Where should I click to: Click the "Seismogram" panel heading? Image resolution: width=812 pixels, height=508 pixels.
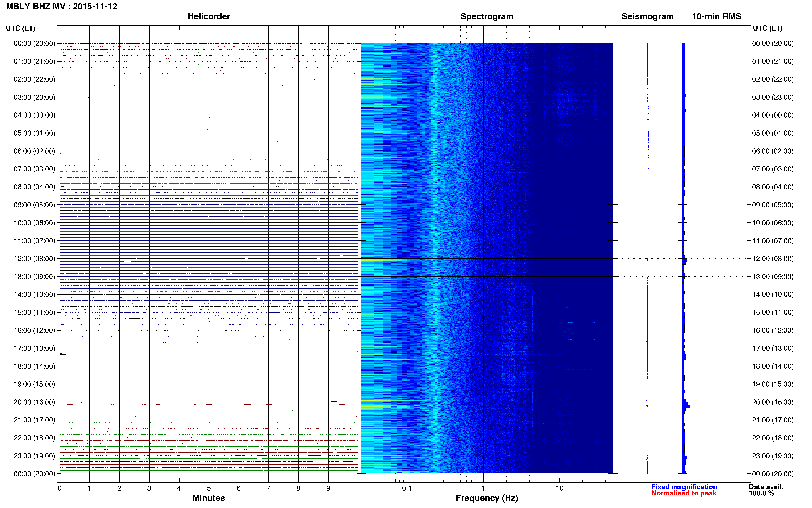648,16
